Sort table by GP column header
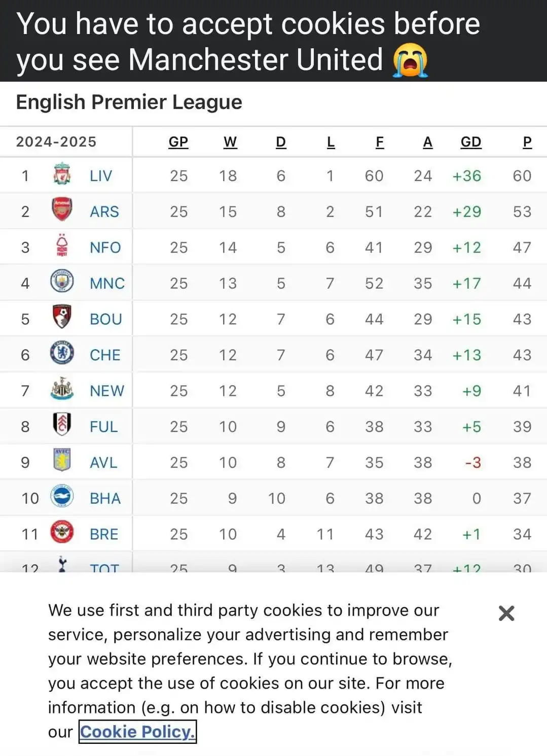This screenshot has width=547, height=756. 178,142
